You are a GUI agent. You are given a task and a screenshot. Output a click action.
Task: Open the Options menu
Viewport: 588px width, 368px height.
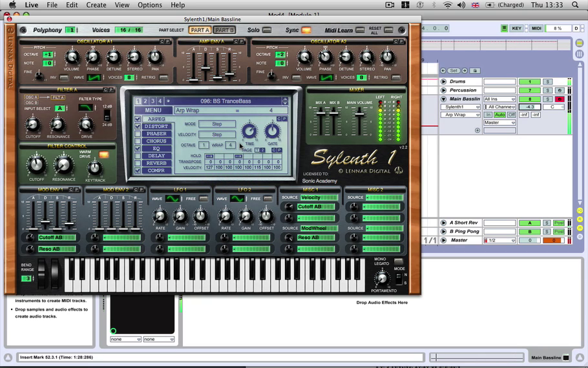(150, 5)
